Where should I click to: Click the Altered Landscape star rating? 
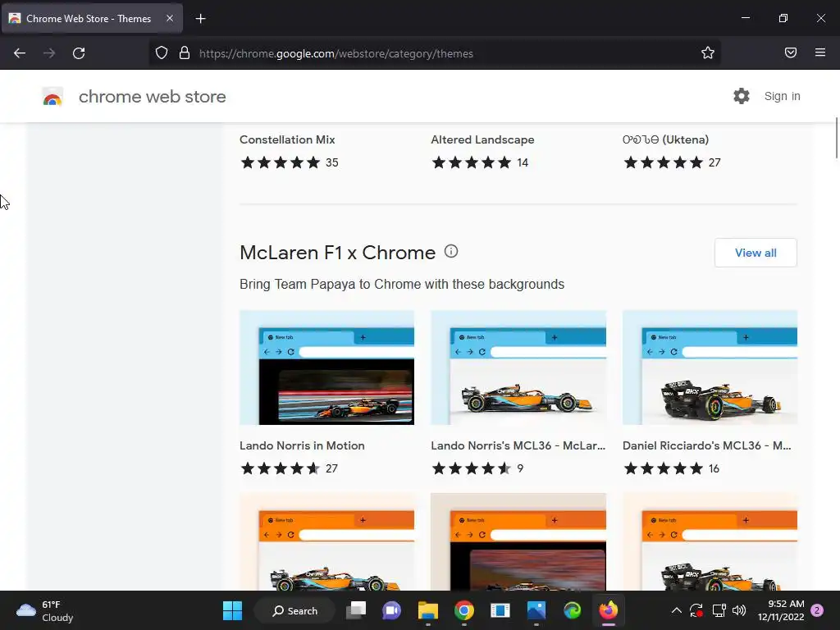point(472,162)
